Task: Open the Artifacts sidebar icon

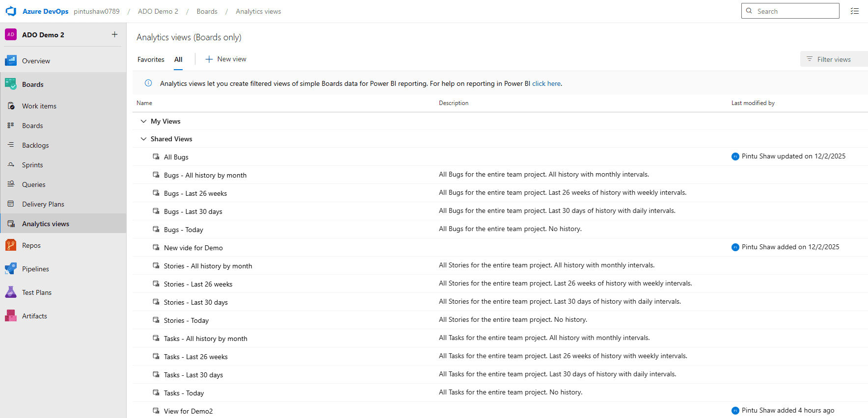Action: pos(11,316)
